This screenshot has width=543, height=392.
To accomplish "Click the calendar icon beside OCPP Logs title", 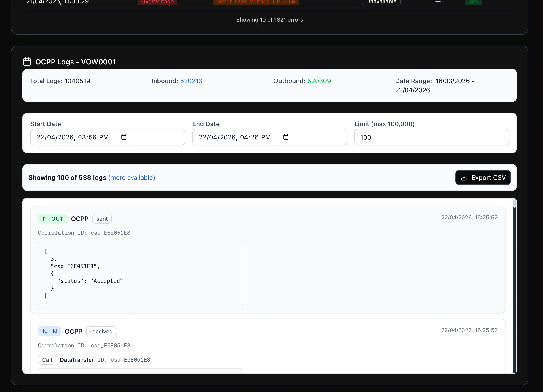I will pos(27,62).
